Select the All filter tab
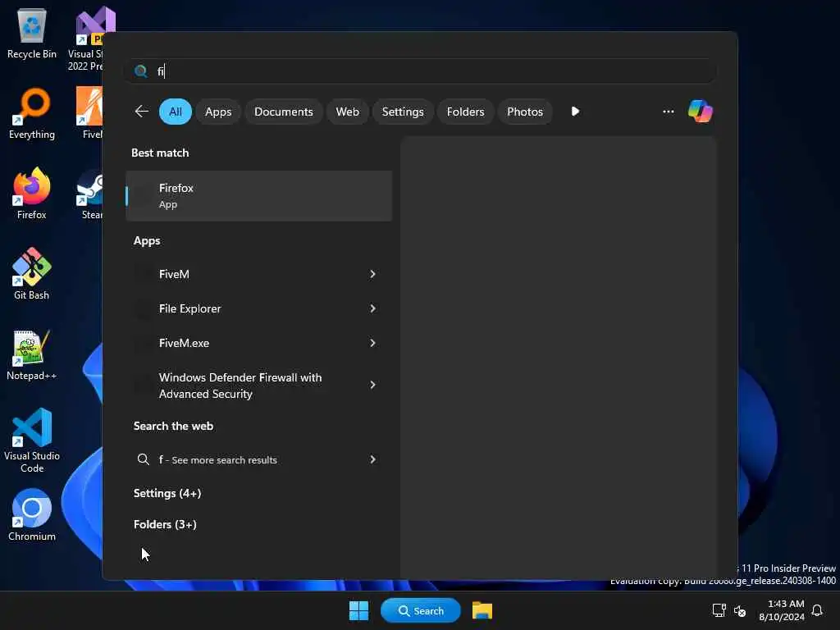840x630 pixels. 176,112
